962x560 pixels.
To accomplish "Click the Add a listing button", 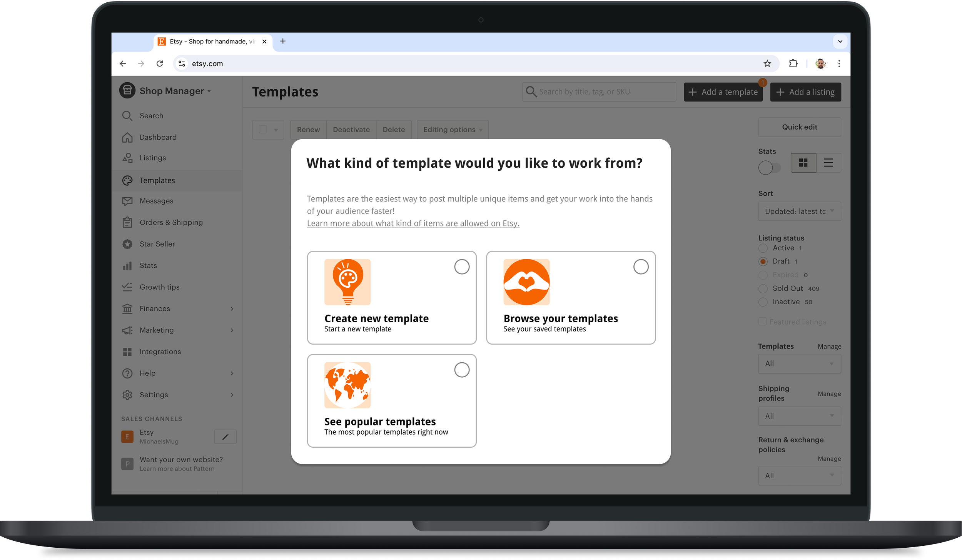I will point(805,92).
